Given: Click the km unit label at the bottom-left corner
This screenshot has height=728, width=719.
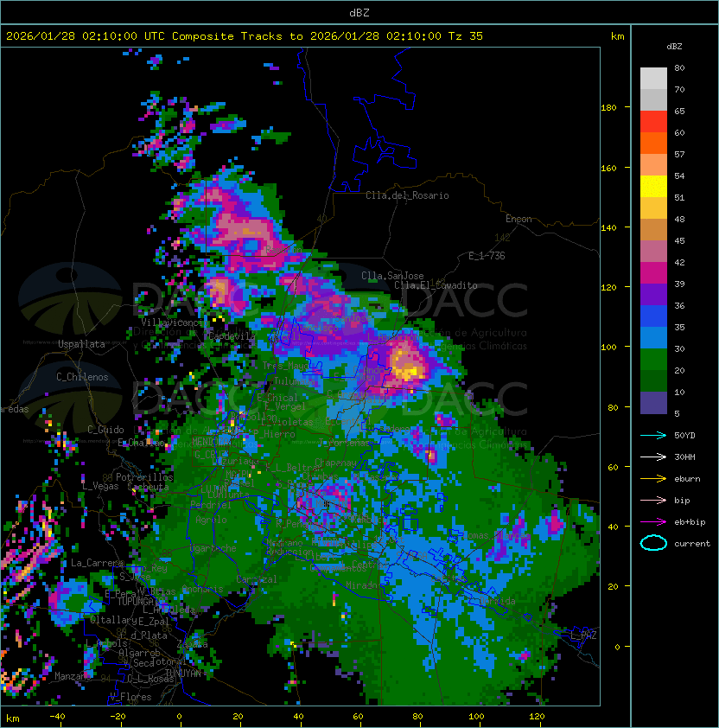Looking at the screenshot, I should pos(13,718).
